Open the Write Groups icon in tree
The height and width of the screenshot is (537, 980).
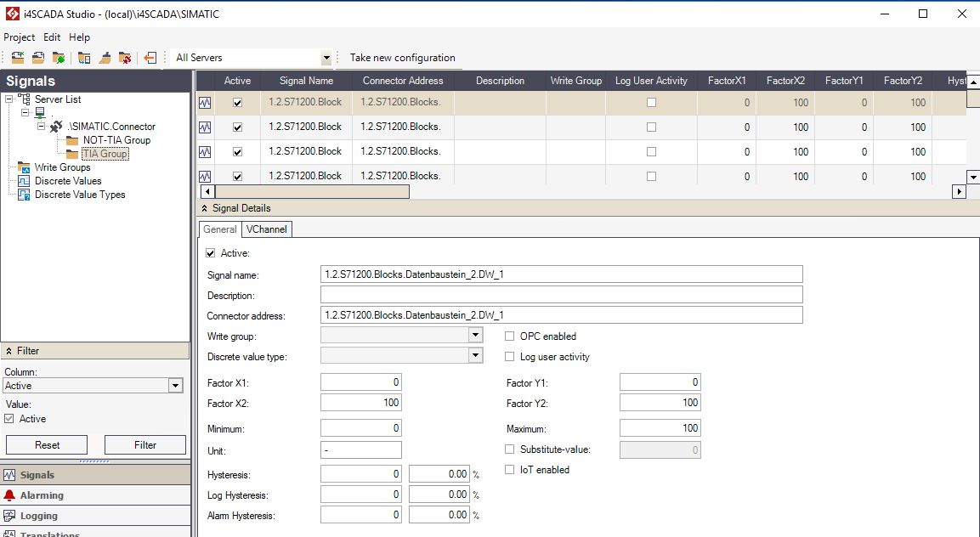point(24,167)
